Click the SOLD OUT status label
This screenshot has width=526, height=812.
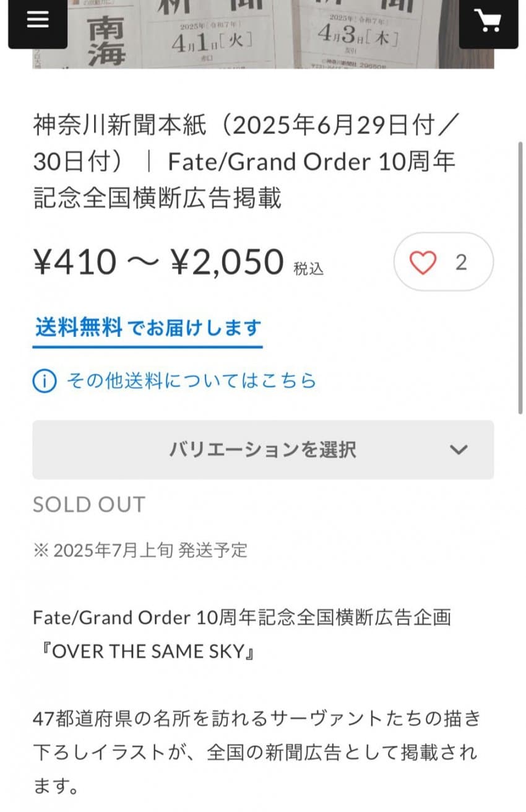click(x=88, y=504)
